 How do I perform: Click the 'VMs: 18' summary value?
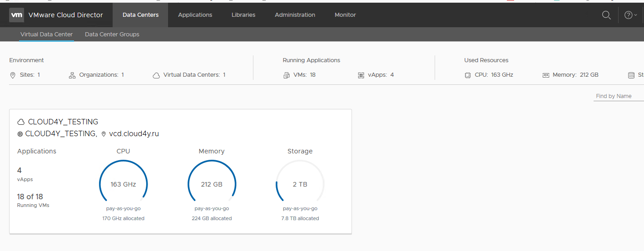305,74
